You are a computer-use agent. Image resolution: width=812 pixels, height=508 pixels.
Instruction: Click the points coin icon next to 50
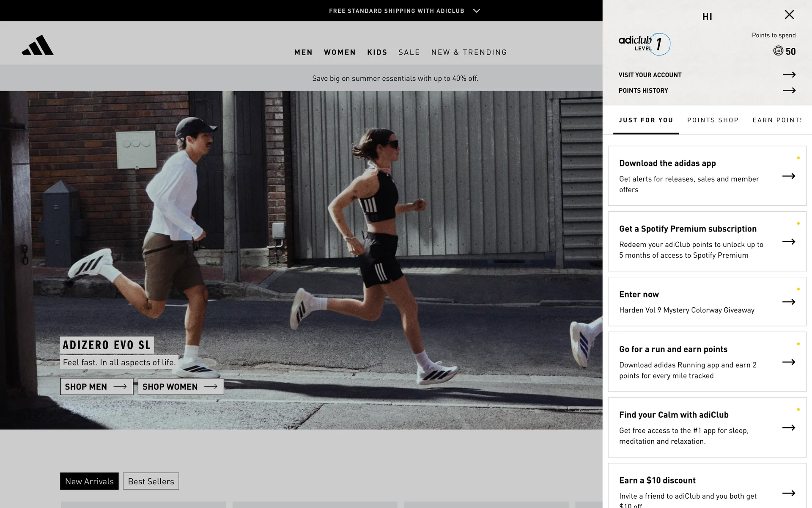778,51
